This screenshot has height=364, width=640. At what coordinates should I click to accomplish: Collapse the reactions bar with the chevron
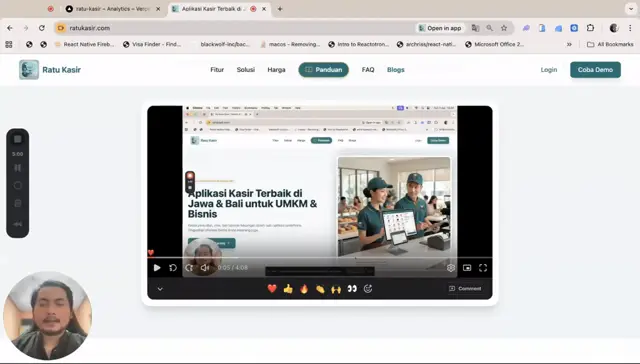(160, 289)
